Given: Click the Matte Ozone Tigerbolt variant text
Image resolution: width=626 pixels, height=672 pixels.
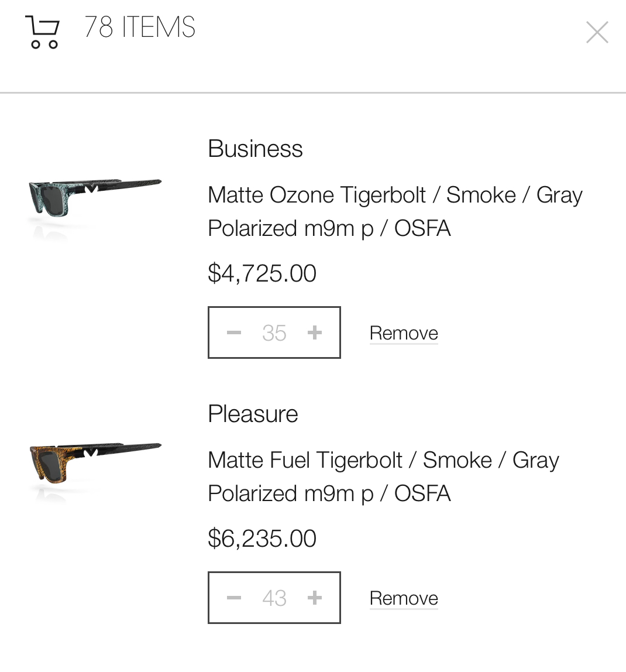Looking at the screenshot, I should (317, 195).
